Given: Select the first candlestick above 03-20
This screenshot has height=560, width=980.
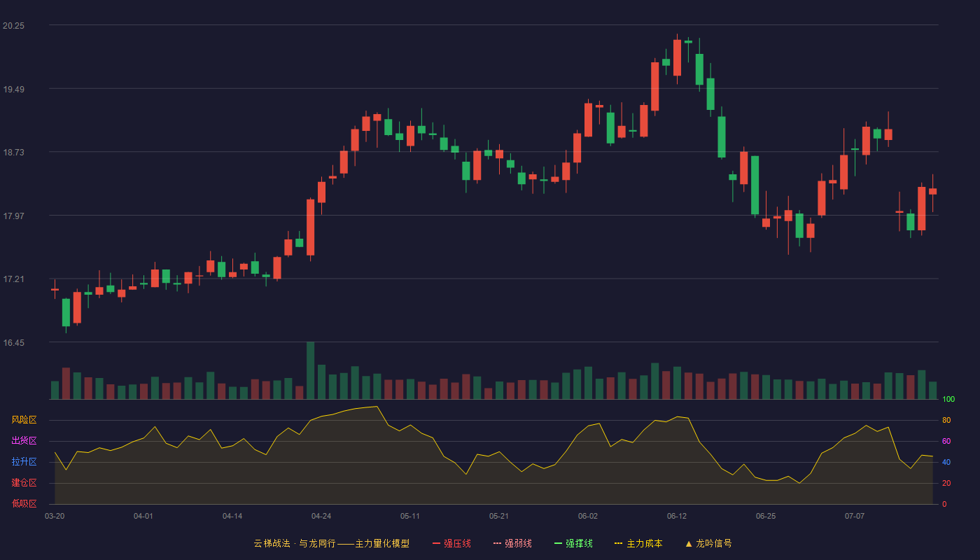Looking at the screenshot, I should [55, 288].
